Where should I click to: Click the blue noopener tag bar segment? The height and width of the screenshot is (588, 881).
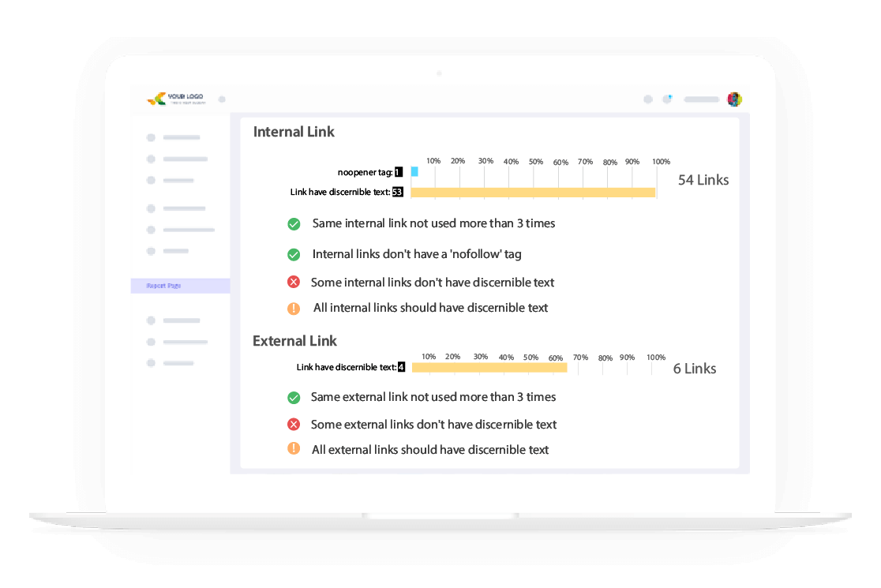(x=414, y=172)
